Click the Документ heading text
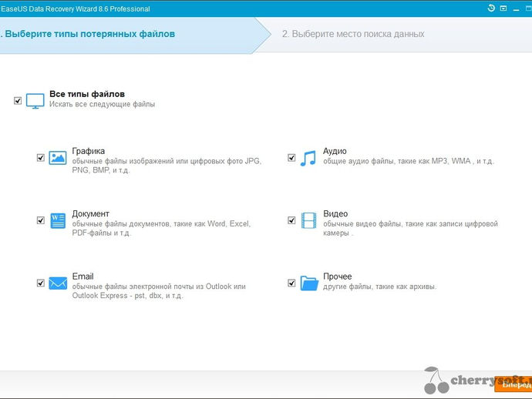Screen dimensions: 532x399 tap(90, 213)
